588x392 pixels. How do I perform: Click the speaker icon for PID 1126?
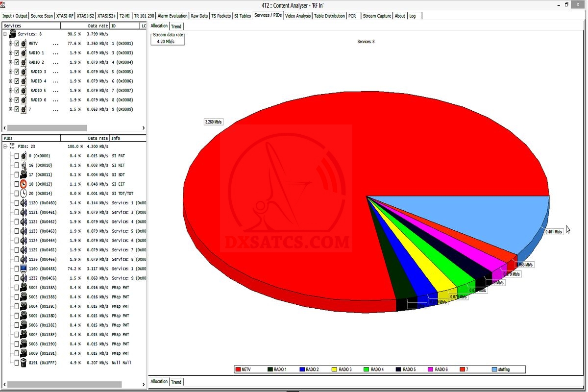coord(23,259)
